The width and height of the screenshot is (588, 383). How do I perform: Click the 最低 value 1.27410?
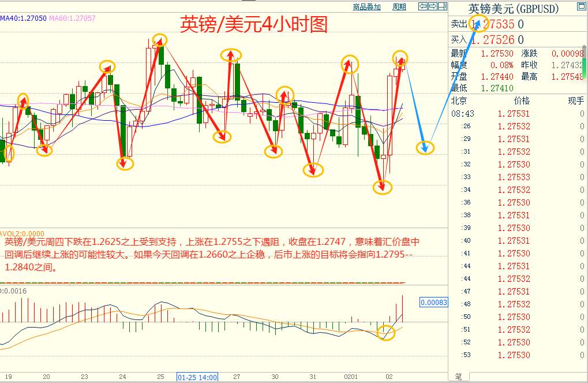pyautogui.click(x=497, y=88)
